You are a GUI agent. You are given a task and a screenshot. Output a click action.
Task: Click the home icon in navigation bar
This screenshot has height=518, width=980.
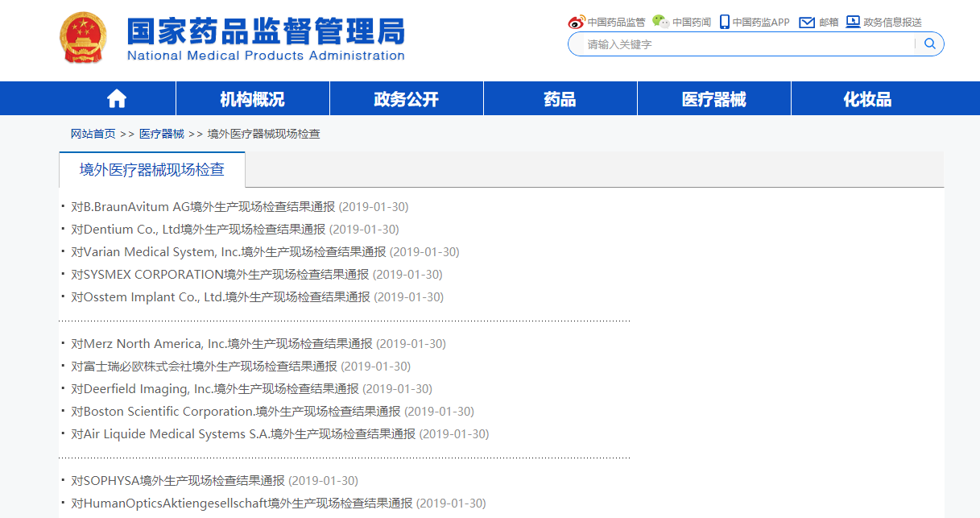pos(117,99)
